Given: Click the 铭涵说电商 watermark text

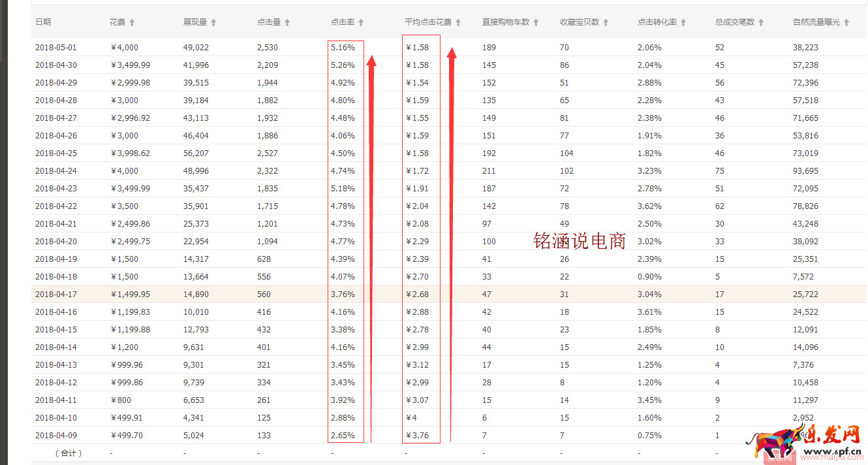Looking at the screenshot, I should (x=578, y=241).
